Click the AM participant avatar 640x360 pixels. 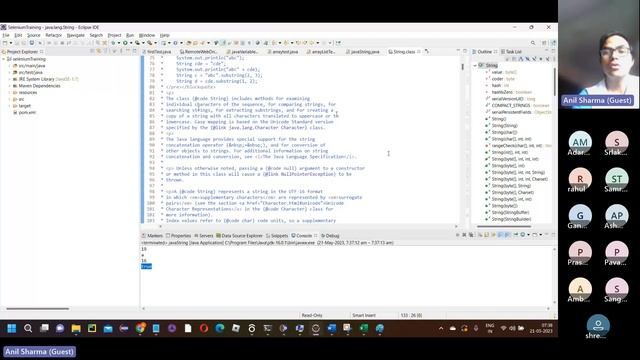coord(580,142)
